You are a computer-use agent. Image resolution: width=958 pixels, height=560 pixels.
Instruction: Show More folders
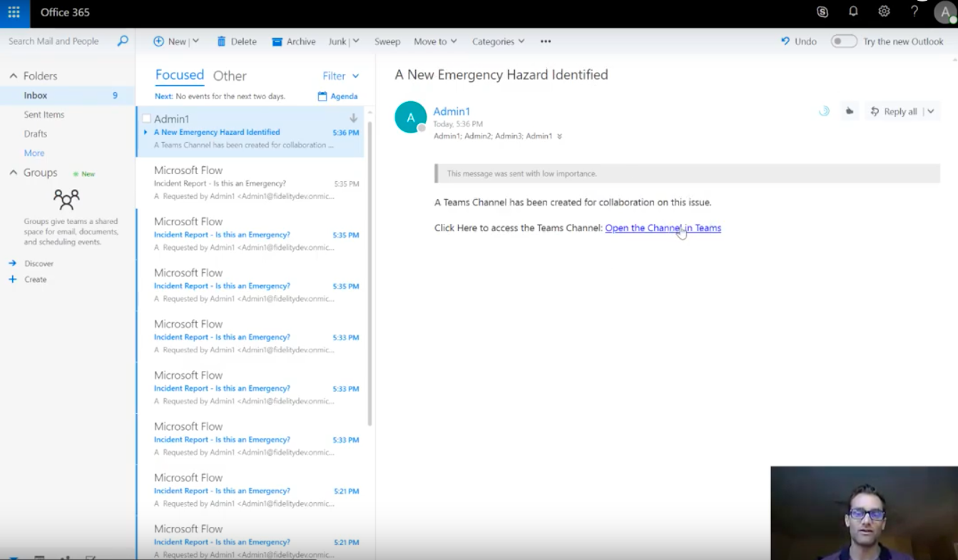(x=34, y=153)
